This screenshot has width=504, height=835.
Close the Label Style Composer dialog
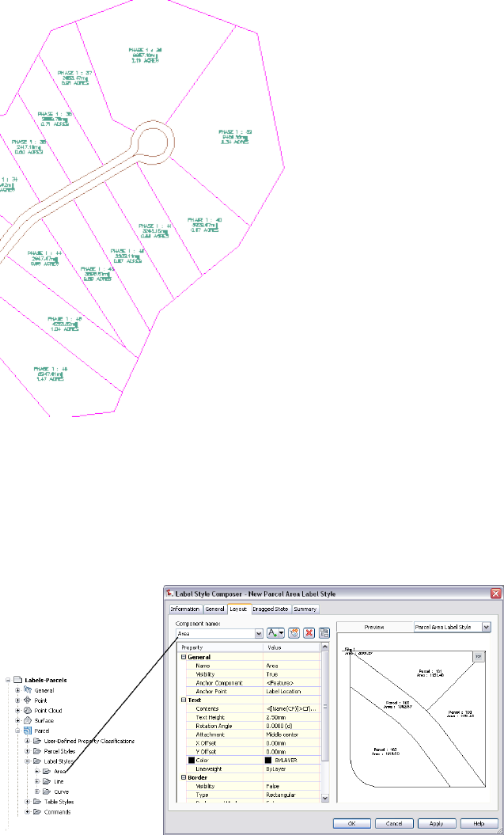495,594
